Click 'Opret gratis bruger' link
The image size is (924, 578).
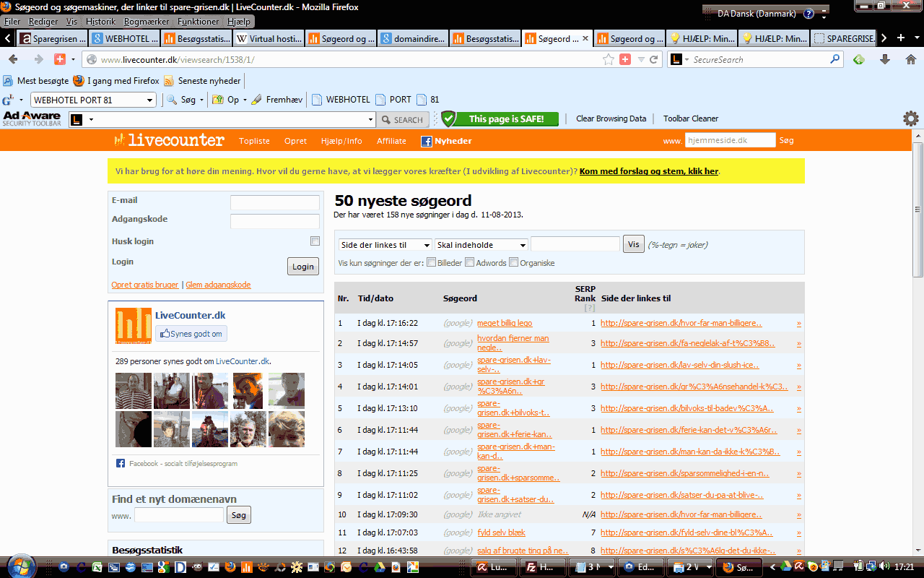pos(144,285)
